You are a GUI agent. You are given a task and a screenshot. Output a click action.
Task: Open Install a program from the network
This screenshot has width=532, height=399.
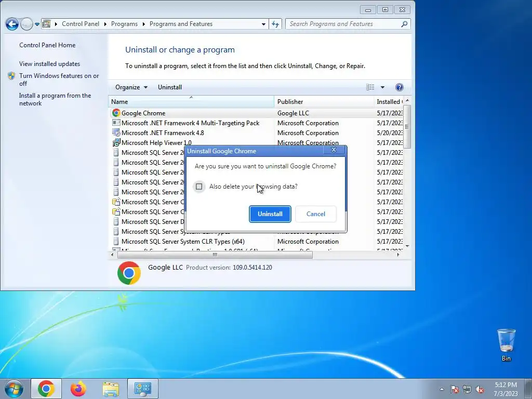pos(55,99)
